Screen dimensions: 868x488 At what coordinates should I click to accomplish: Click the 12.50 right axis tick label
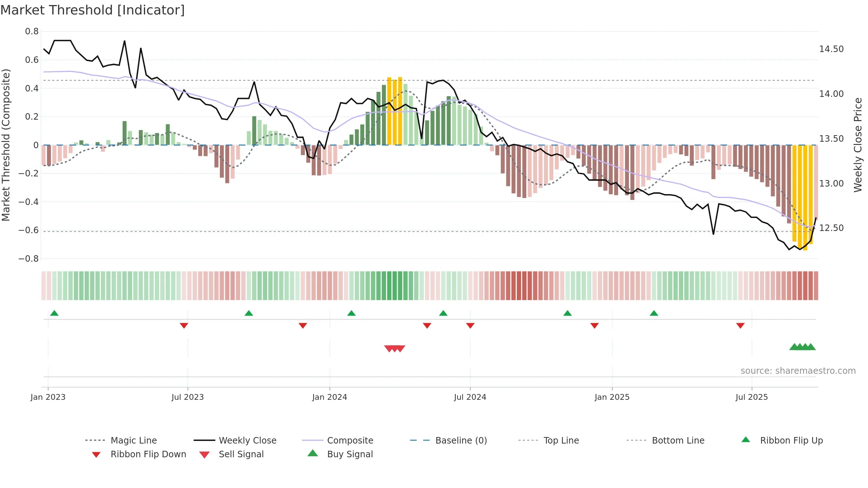pos(831,228)
